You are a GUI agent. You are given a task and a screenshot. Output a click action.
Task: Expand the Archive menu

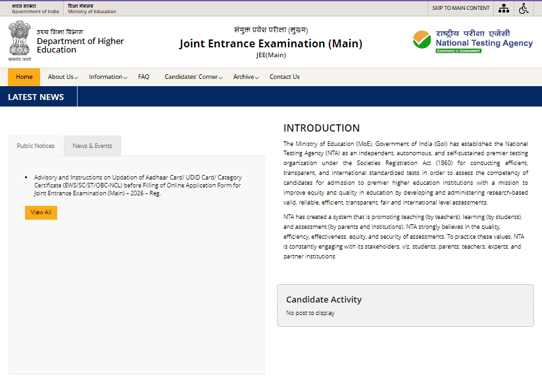tap(245, 77)
